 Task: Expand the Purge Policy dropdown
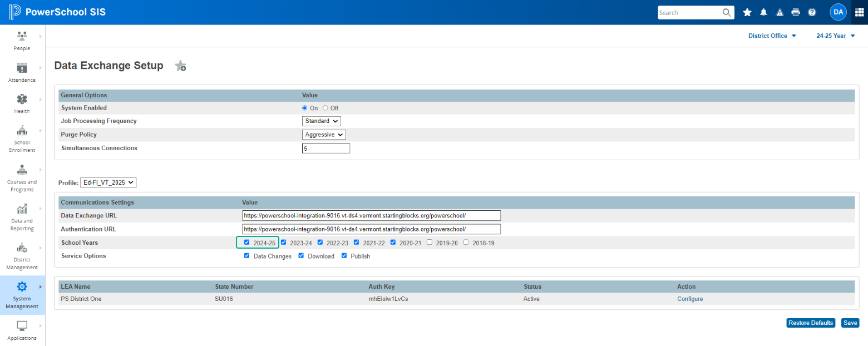click(x=324, y=135)
